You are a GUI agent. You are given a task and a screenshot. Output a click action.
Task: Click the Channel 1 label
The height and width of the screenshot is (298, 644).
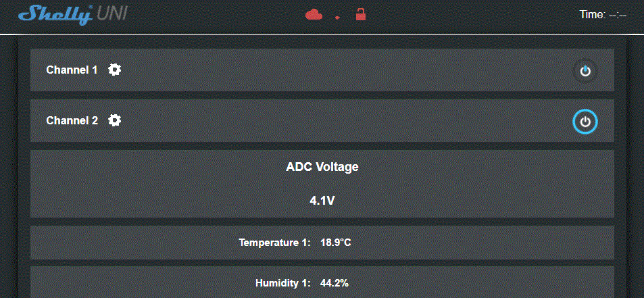click(x=72, y=70)
